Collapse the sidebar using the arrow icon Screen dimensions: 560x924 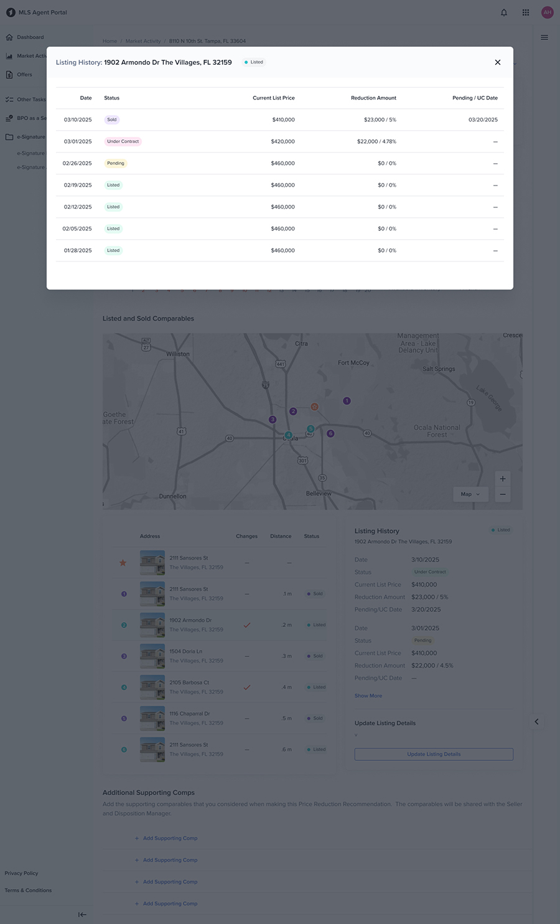[x=82, y=915]
